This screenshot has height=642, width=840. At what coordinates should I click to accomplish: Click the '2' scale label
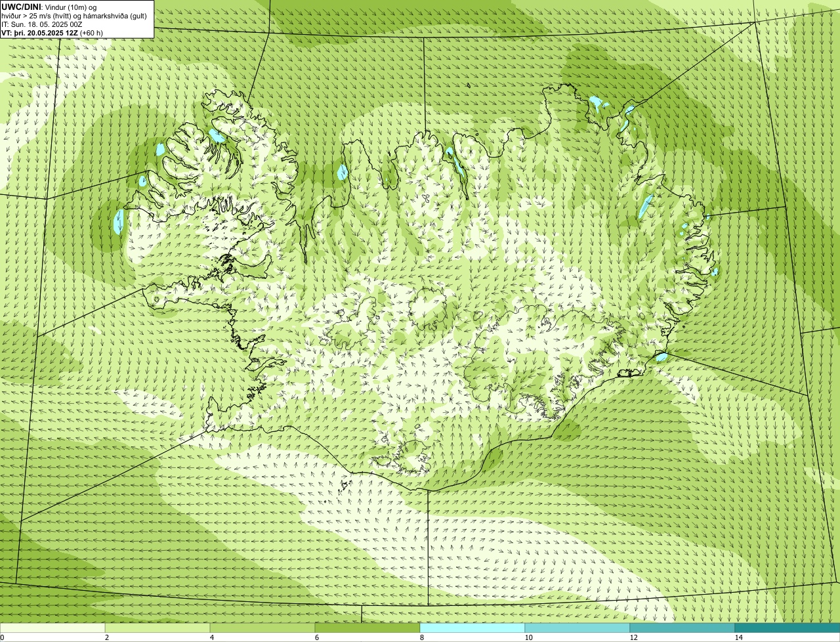click(x=106, y=637)
